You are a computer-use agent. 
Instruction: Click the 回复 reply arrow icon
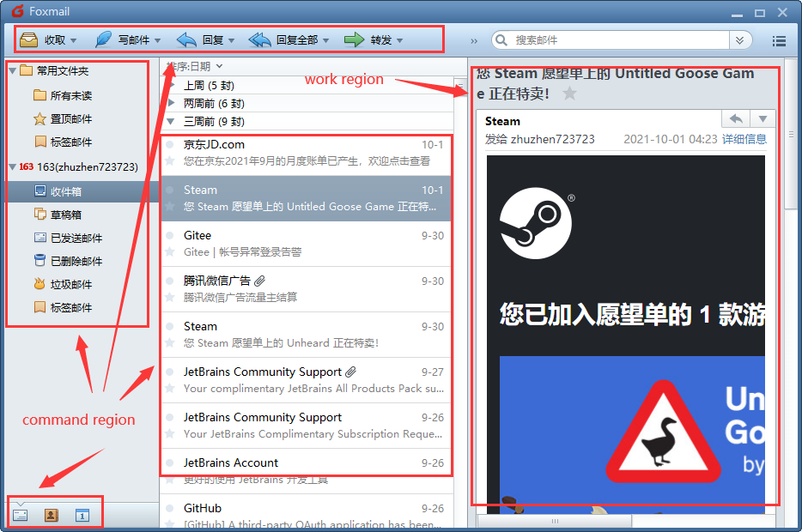(186, 39)
